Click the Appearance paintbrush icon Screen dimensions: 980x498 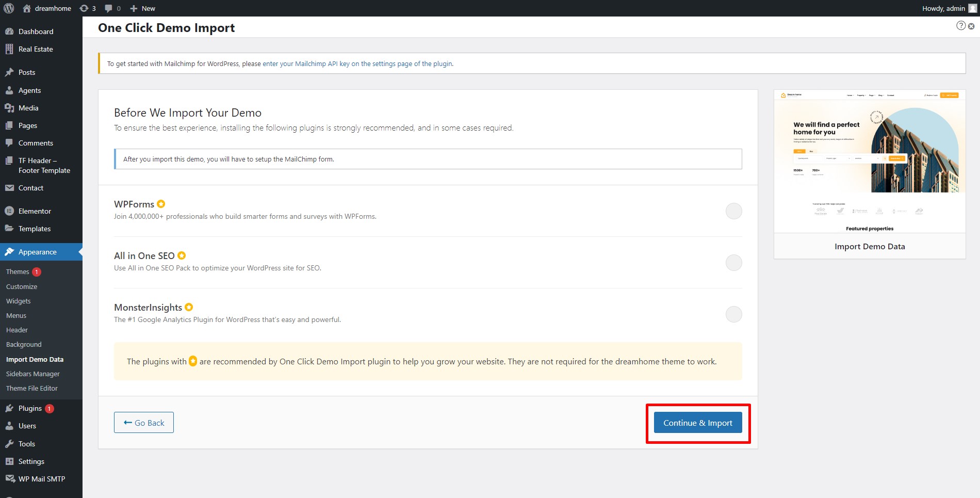(9, 252)
